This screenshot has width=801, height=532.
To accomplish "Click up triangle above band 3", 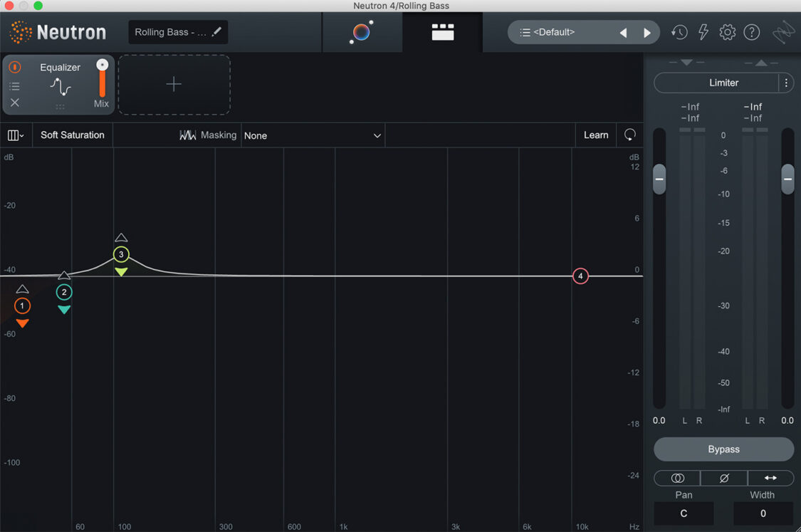I will click(121, 238).
